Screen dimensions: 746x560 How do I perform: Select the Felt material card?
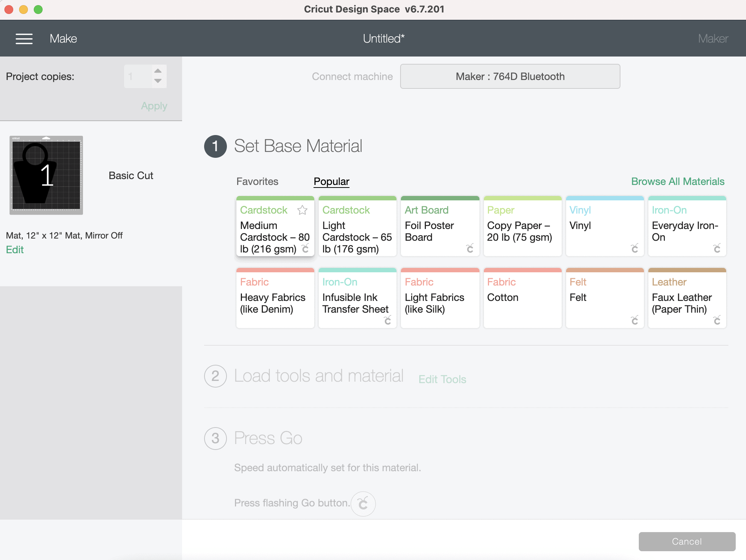point(605,298)
